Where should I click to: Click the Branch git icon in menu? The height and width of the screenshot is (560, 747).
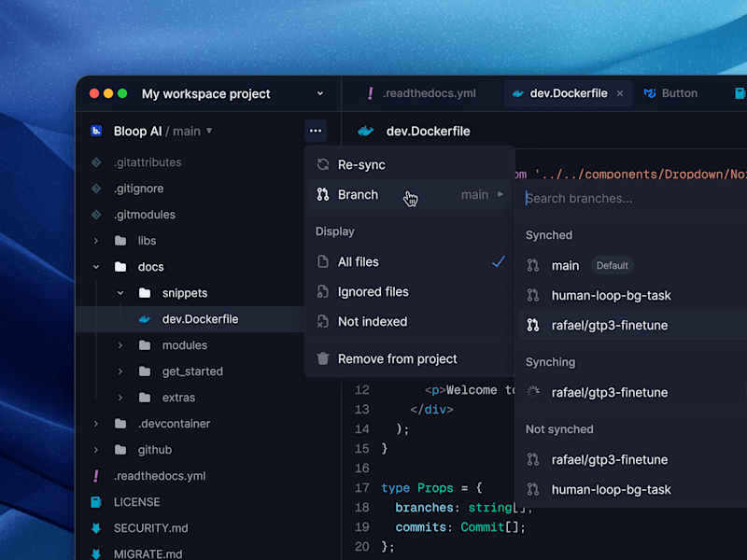pyautogui.click(x=323, y=195)
